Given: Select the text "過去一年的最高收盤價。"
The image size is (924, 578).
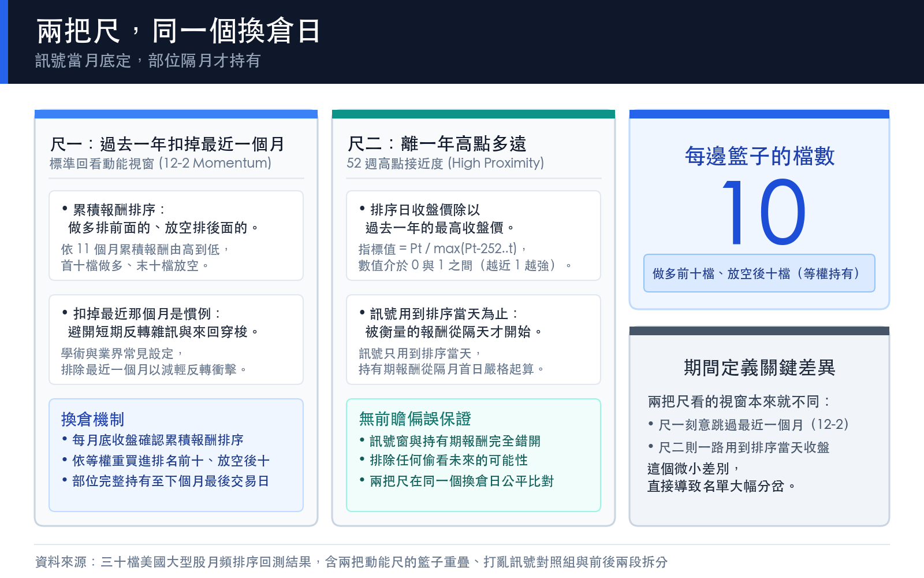Looking at the screenshot, I should (x=441, y=228).
